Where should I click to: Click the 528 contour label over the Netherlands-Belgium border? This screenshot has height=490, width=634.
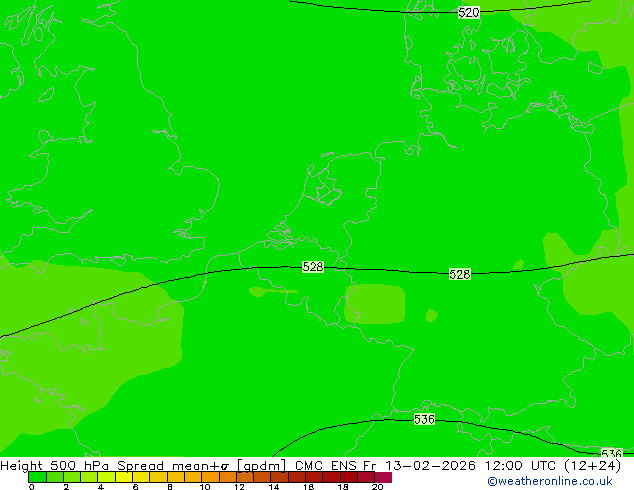click(x=313, y=267)
